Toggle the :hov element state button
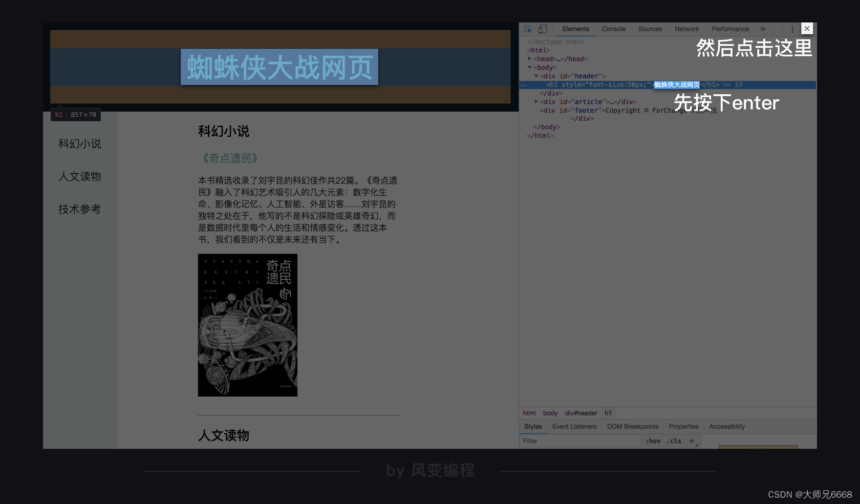Image resolution: width=860 pixels, height=504 pixels. [x=653, y=441]
